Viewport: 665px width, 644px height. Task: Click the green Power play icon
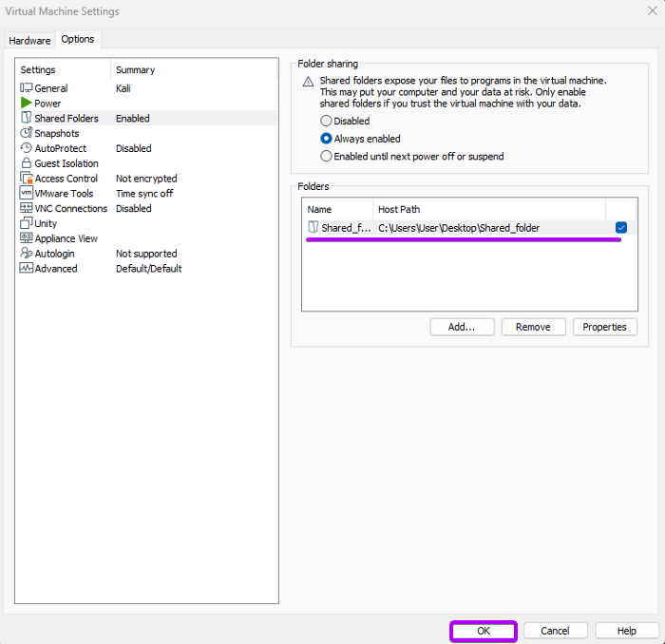(26, 103)
